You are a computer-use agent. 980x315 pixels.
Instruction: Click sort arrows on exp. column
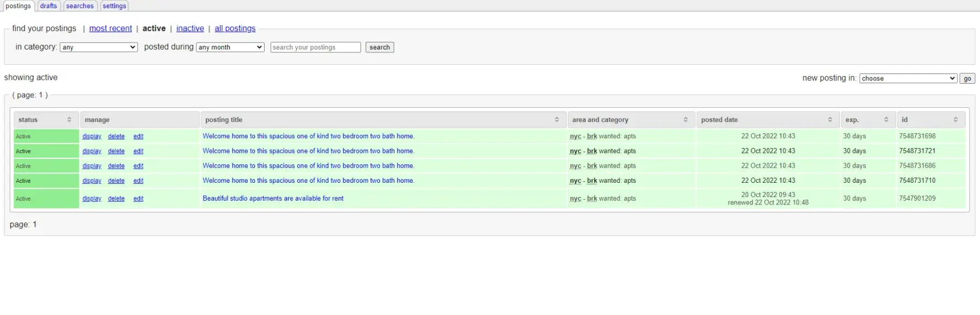click(x=886, y=120)
